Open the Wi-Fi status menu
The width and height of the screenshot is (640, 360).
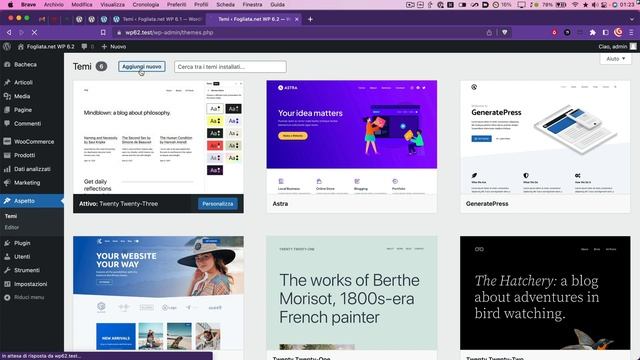coord(575,5)
